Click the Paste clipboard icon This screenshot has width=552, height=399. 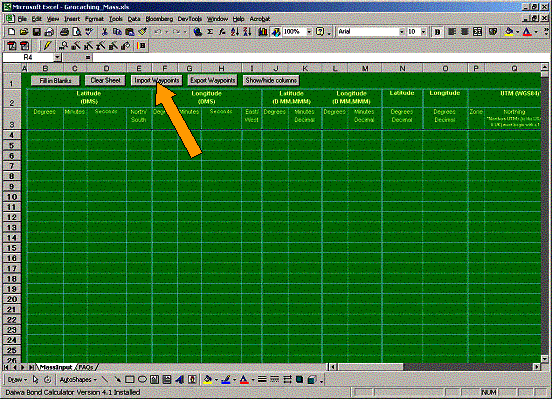point(130,32)
